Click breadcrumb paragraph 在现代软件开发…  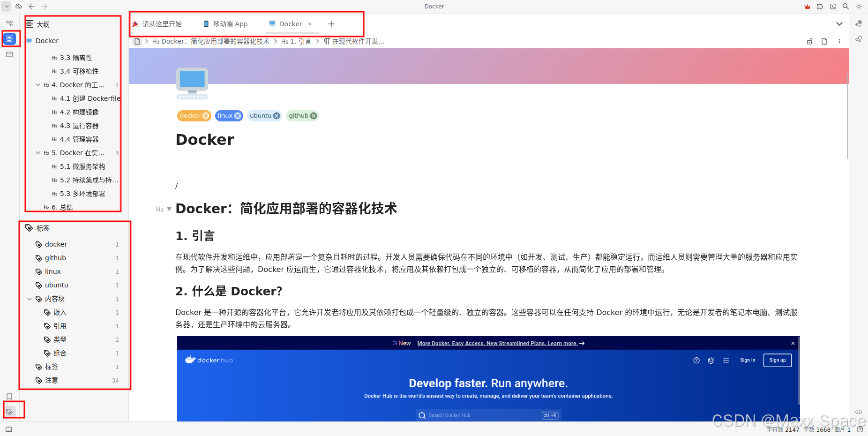(x=354, y=41)
